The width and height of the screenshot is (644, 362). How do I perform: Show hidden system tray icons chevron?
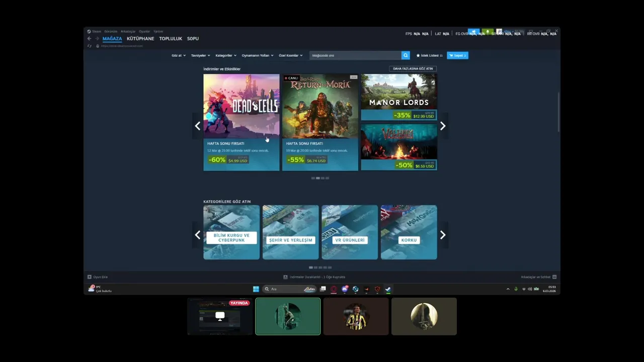coord(508,289)
